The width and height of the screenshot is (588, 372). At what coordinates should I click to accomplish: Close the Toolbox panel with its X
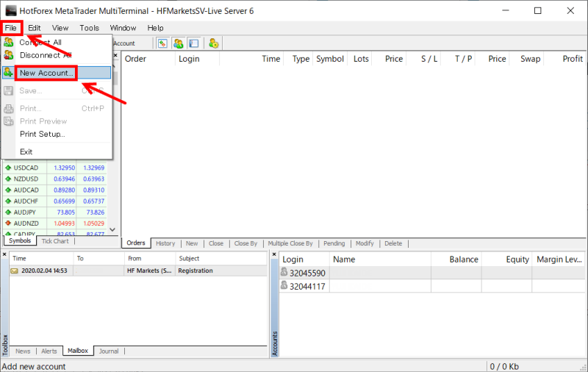tap(4, 254)
